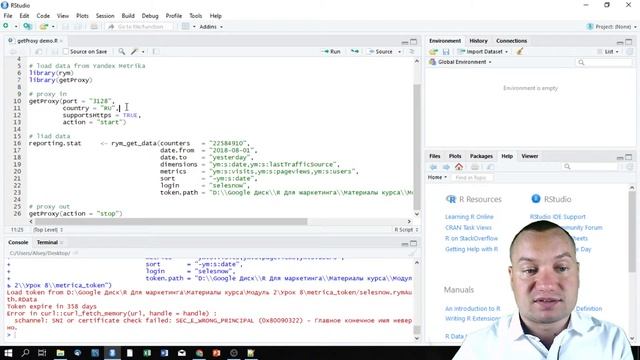Screen dimensions: 640x360
Task: Open Windows taskbar search
Action: coord(25,353)
